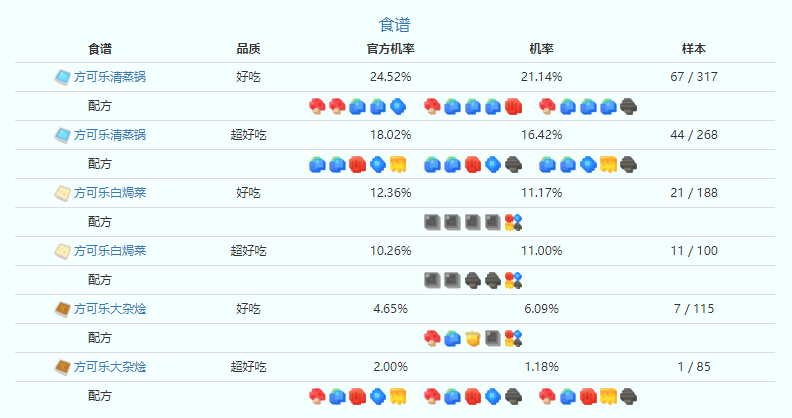Screen dimensions: 792x418
Task: Click the 官方机率 column header
Action: [390, 49]
